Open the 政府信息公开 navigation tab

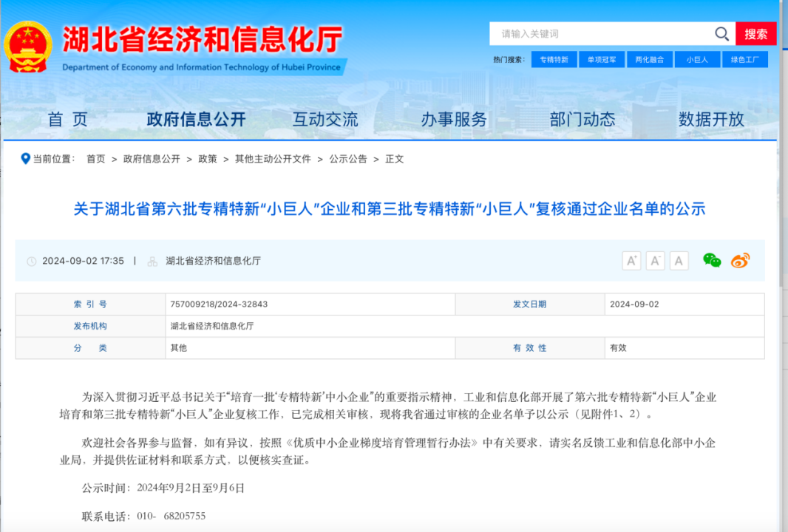(x=195, y=118)
